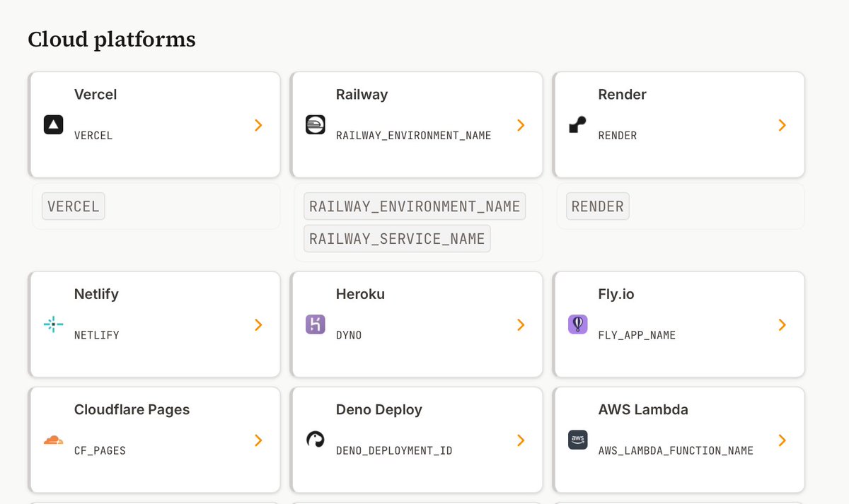849x504 pixels.
Task: Click the DENO_DEPLOYMENT_ID variable text
Action: [x=394, y=450]
